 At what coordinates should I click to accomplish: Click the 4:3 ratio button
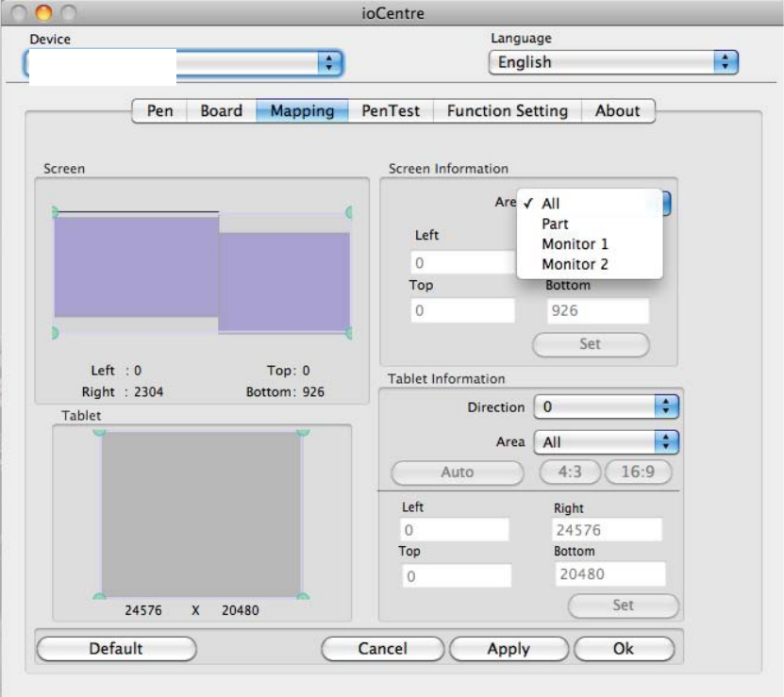570,472
